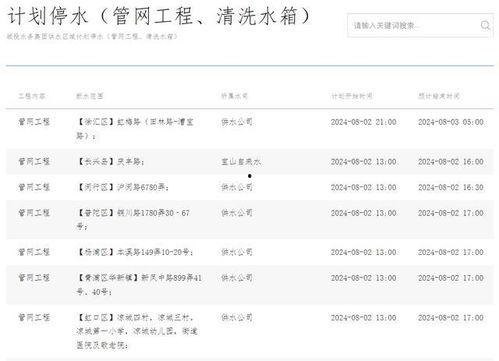
Task: Click 供水公司 in the 闵行区 row
Action: tap(237, 187)
